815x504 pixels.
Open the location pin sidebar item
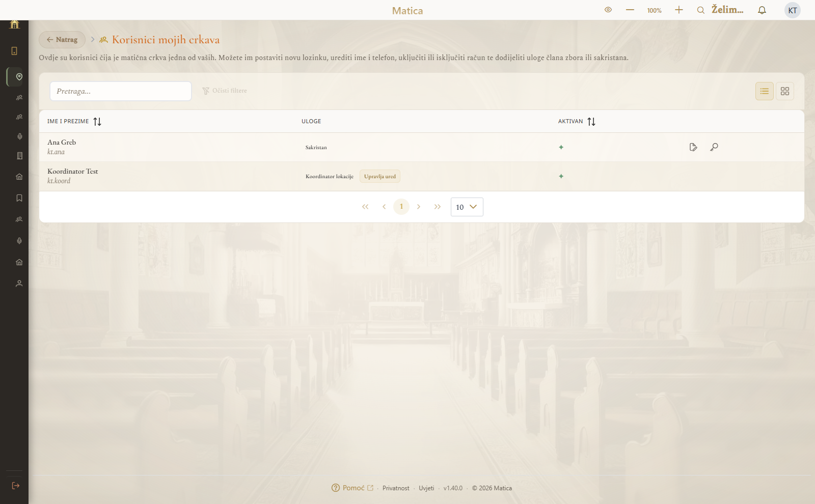(x=19, y=77)
